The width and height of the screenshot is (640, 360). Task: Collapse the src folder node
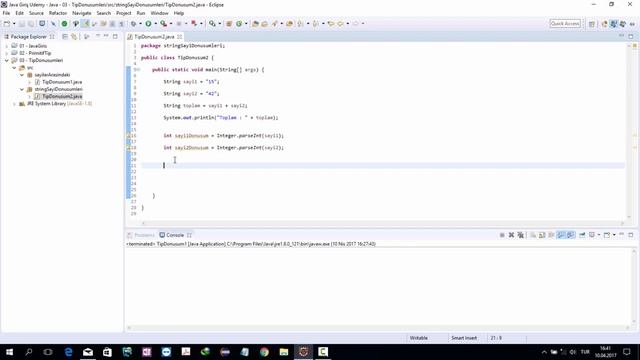click(14, 68)
